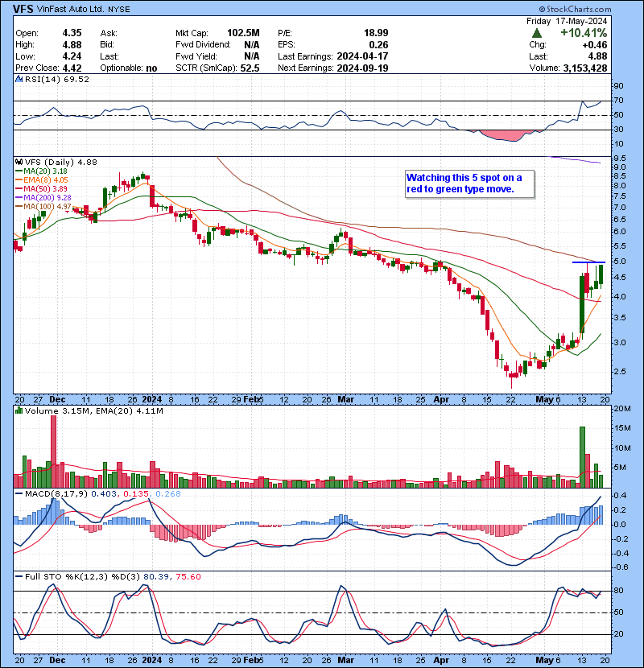Click the Optionable value no
The height and width of the screenshot is (668, 644).
click(x=151, y=68)
